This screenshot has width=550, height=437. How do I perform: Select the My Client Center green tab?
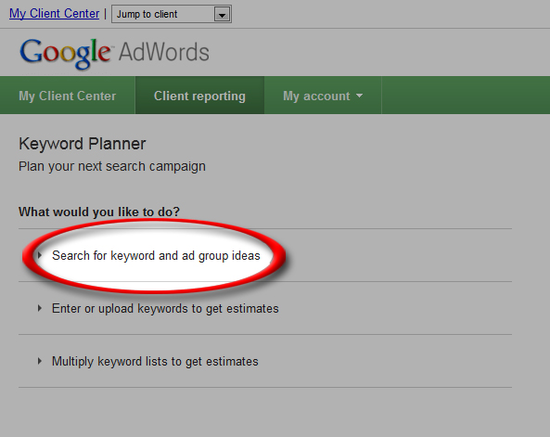pos(67,95)
